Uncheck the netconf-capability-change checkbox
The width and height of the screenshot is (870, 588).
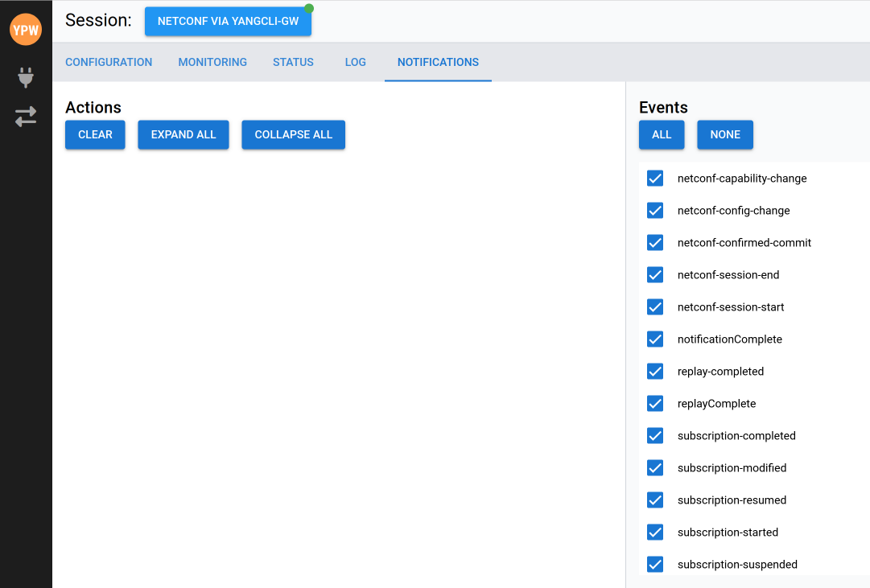(x=655, y=179)
